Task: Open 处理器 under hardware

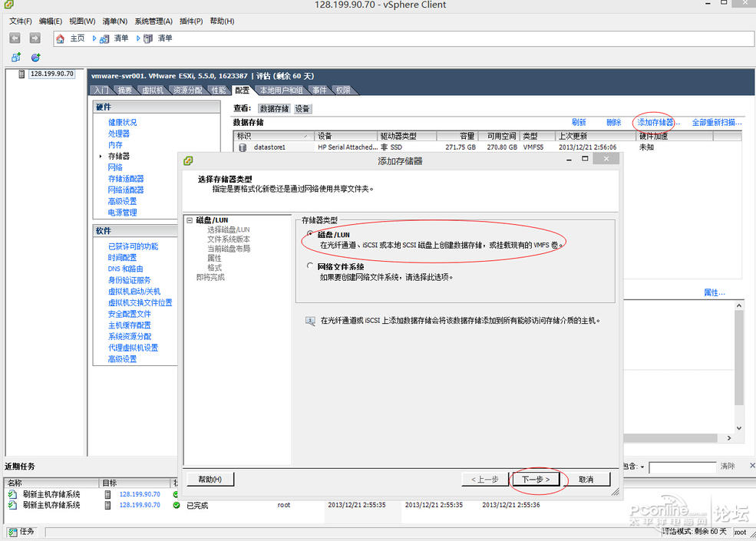Action: pos(119,134)
